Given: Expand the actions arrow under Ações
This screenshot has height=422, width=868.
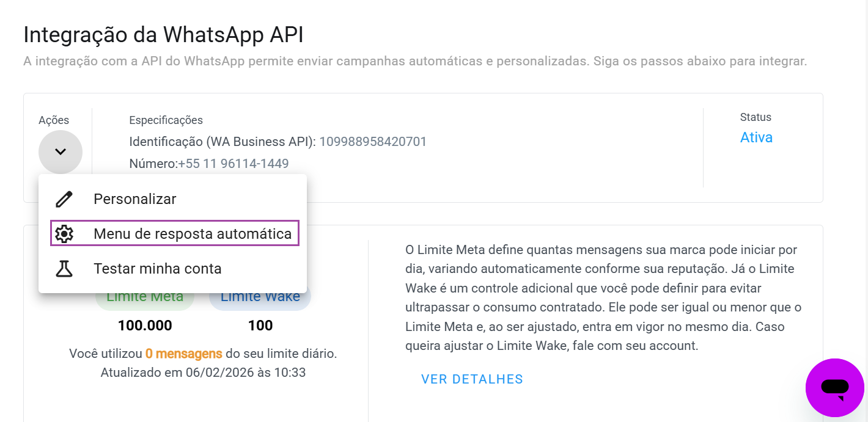Looking at the screenshot, I should 60,151.
